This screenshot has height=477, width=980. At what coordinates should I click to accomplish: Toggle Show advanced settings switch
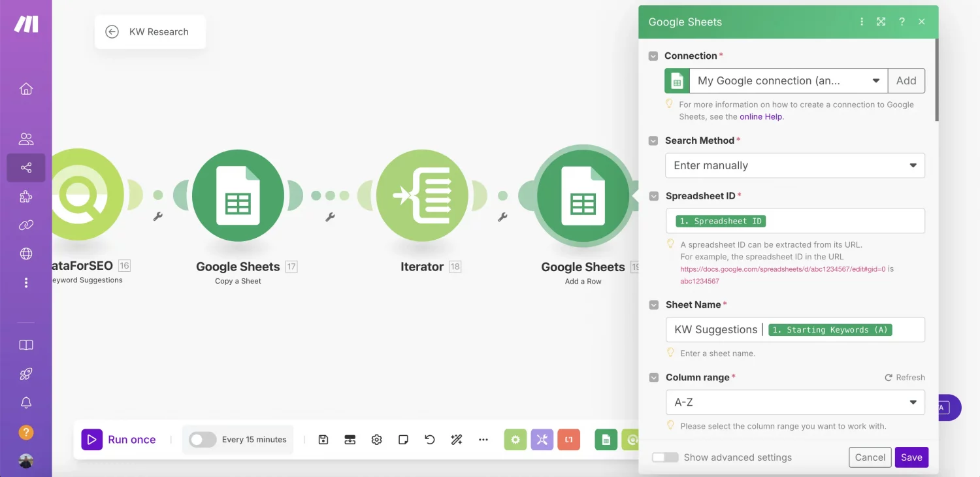[x=665, y=457]
